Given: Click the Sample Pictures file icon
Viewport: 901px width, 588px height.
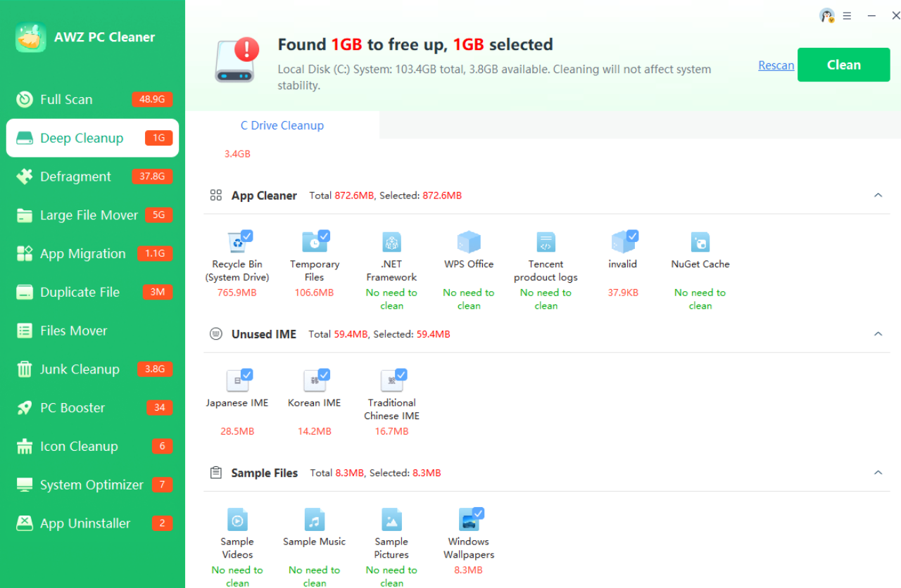Looking at the screenshot, I should click(x=391, y=520).
